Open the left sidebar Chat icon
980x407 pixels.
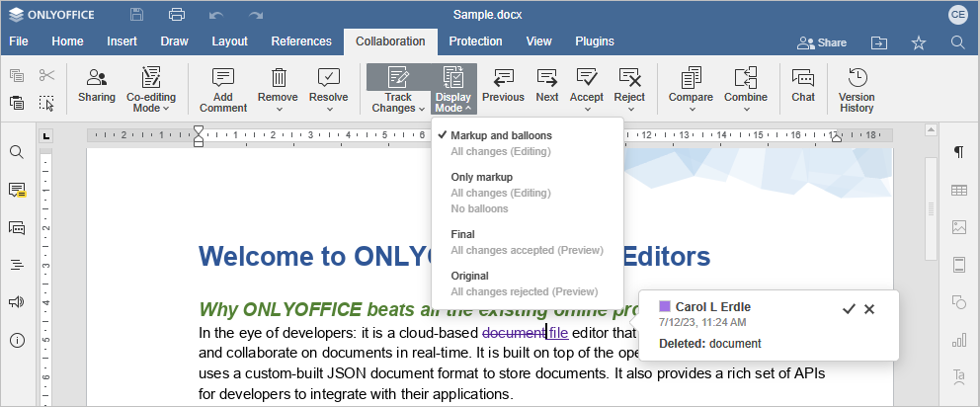point(17,227)
